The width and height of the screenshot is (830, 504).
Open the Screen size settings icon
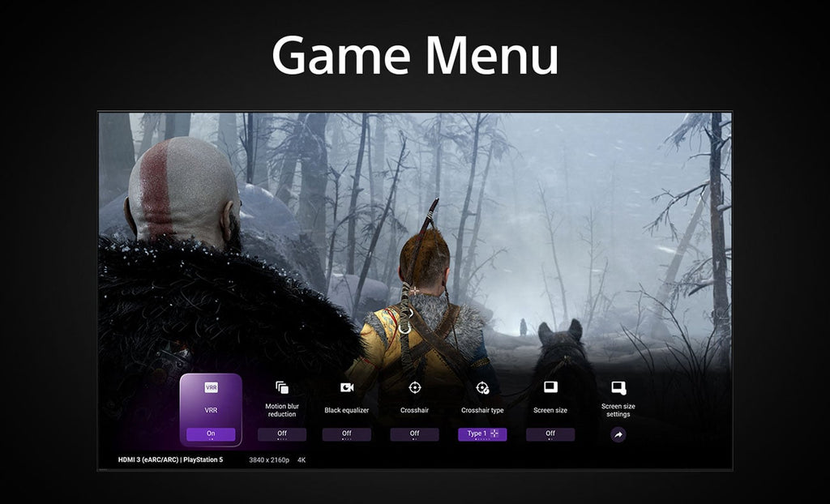618,387
